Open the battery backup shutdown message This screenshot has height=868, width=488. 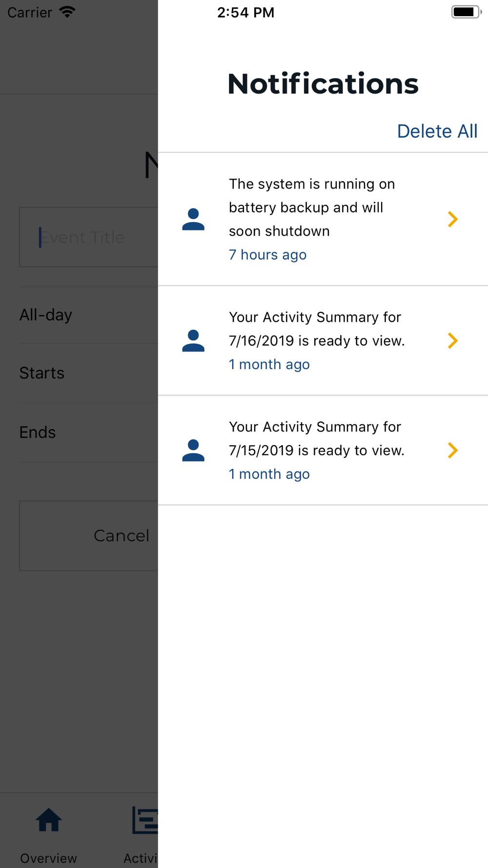[312, 207]
